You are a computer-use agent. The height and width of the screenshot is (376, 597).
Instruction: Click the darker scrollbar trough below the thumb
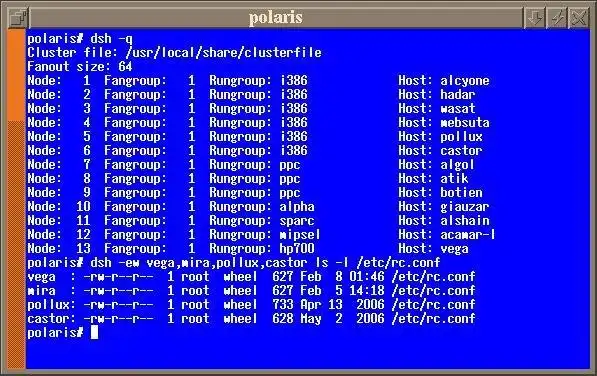coord(16,245)
